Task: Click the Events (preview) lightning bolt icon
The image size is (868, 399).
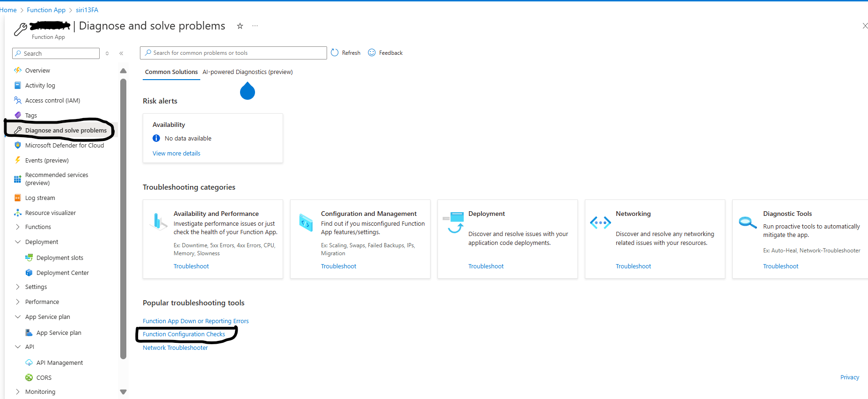Action: click(18, 160)
